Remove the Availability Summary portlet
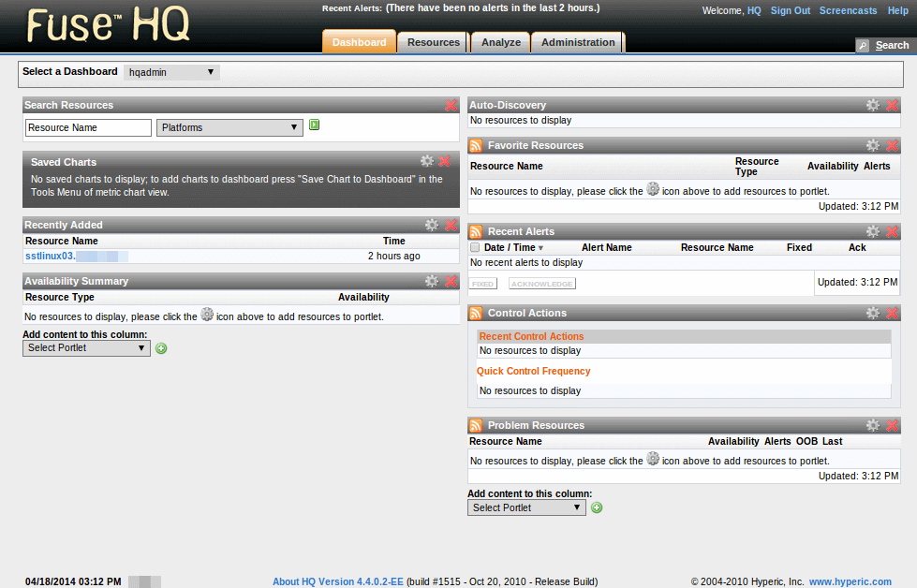Image resolution: width=917 pixels, height=588 pixels. point(451,281)
